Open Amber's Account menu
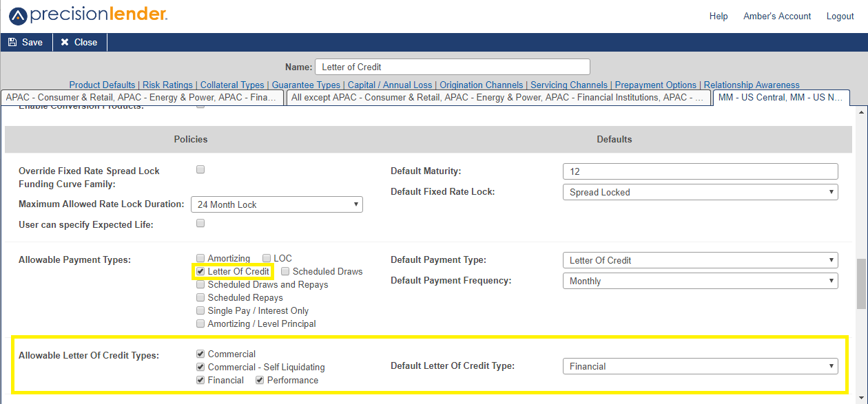The width and height of the screenshot is (868, 404). point(777,16)
